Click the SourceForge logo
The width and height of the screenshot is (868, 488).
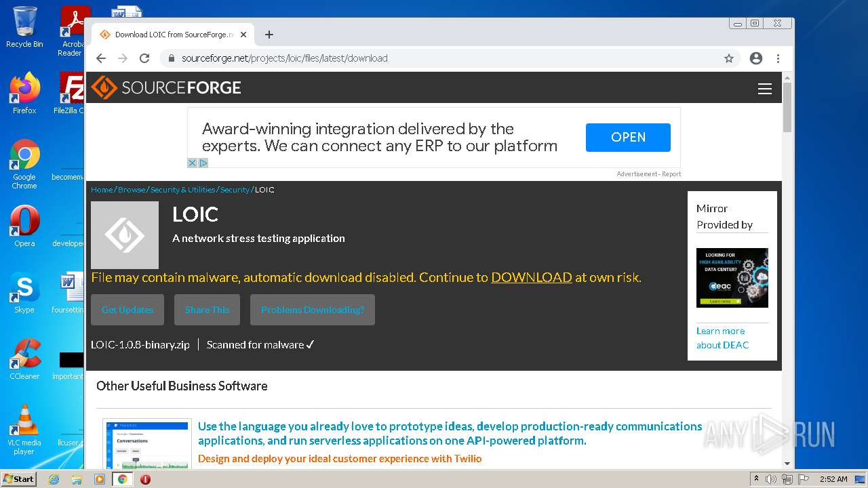pos(166,87)
